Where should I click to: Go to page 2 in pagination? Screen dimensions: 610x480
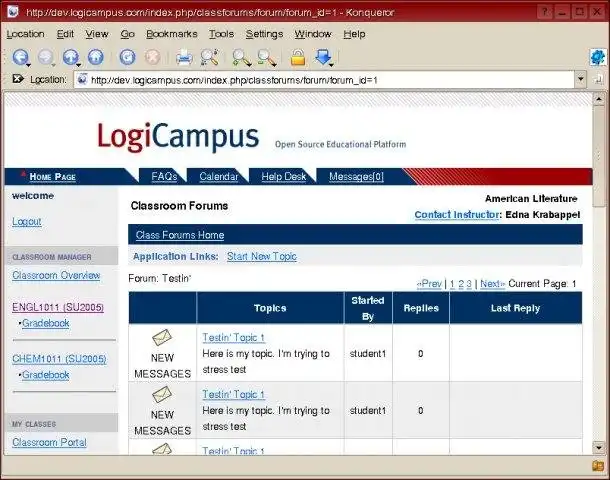pos(461,284)
